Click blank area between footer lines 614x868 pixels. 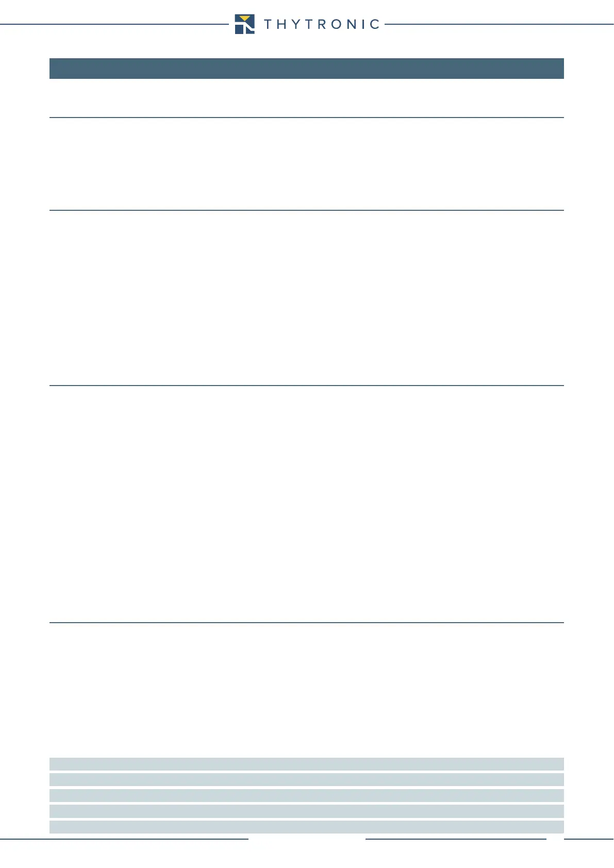pos(307,839)
